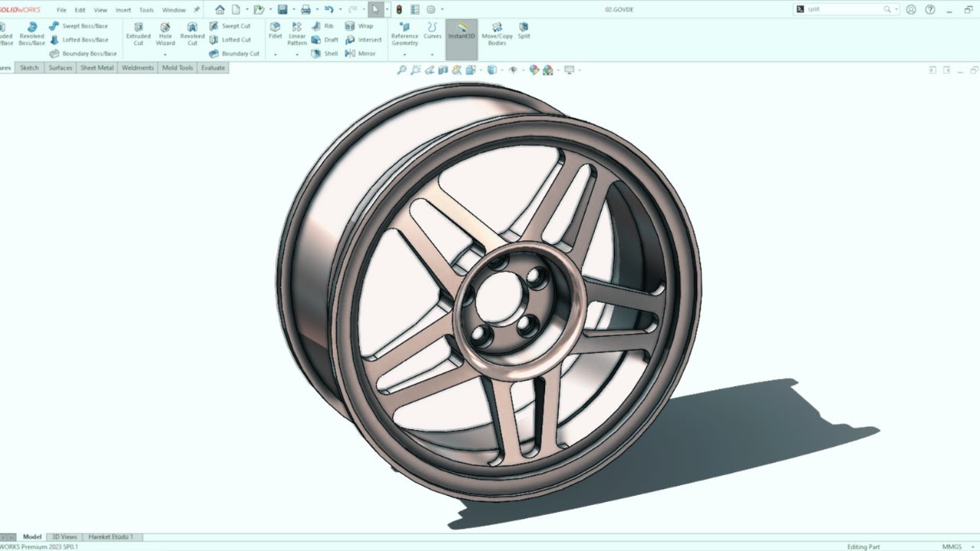Open Reference Geometry tools
The image size is (980, 551).
point(405,34)
